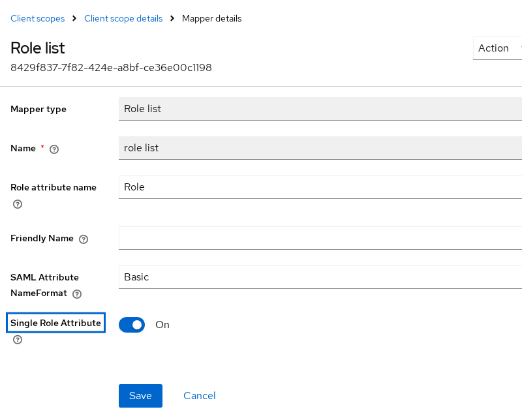Click the Name input showing role list
The height and width of the screenshot is (420, 522).
tap(320, 148)
